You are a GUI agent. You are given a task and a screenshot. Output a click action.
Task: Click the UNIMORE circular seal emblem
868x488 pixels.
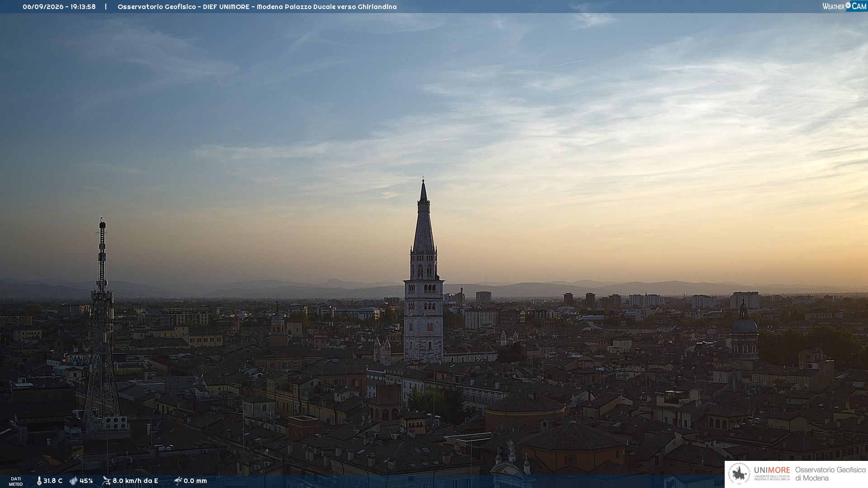click(x=739, y=474)
